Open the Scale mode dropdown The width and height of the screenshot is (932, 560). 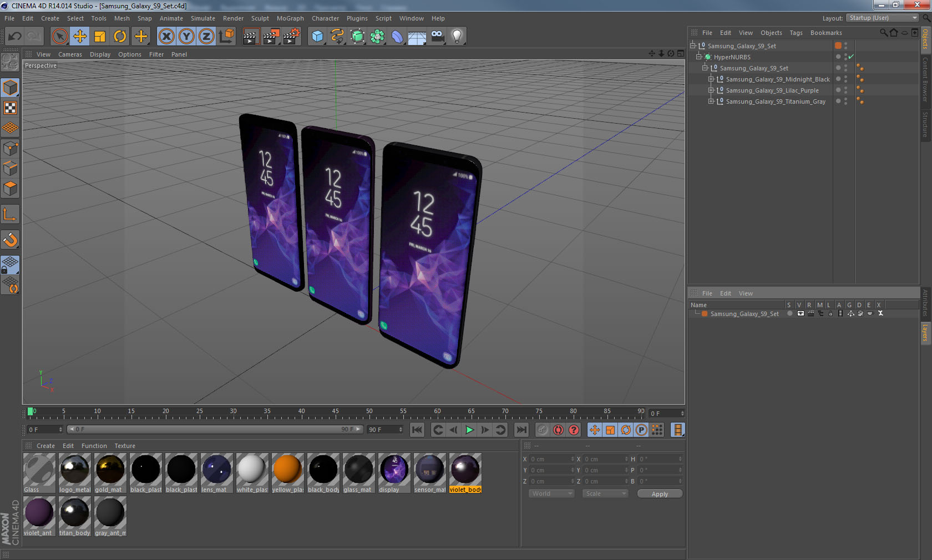605,493
